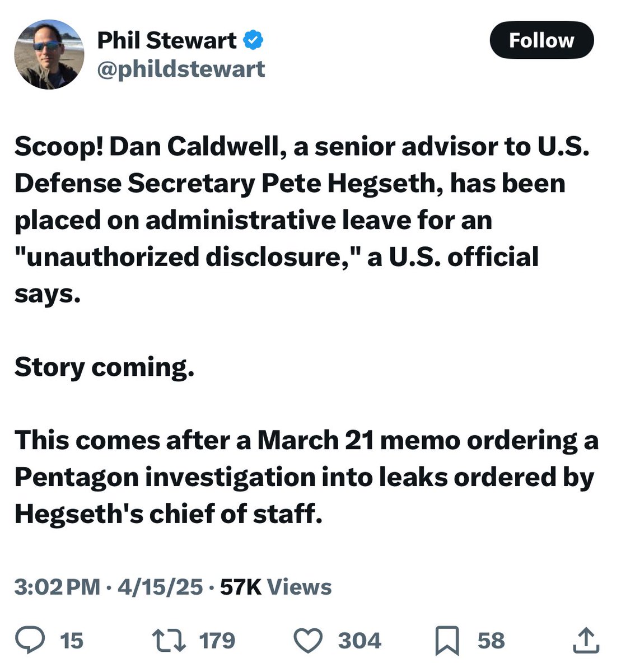Open the 57K Views count

point(276,587)
